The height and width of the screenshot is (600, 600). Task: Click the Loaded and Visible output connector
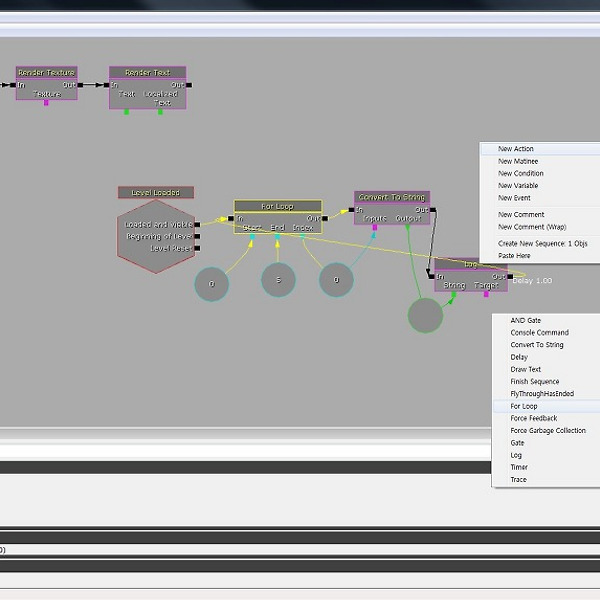pyautogui.click(x=198, y=225)
